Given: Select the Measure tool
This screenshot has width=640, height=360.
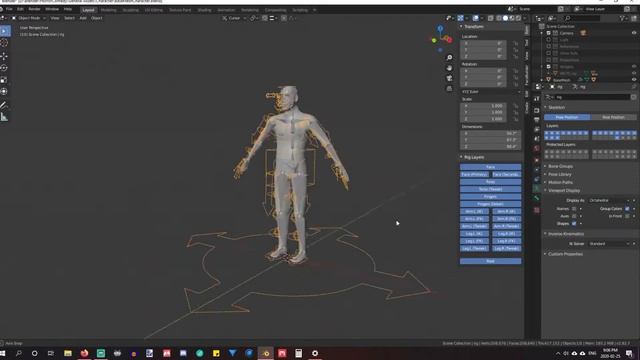Looking at the screenshot, I should pos(4,117).
